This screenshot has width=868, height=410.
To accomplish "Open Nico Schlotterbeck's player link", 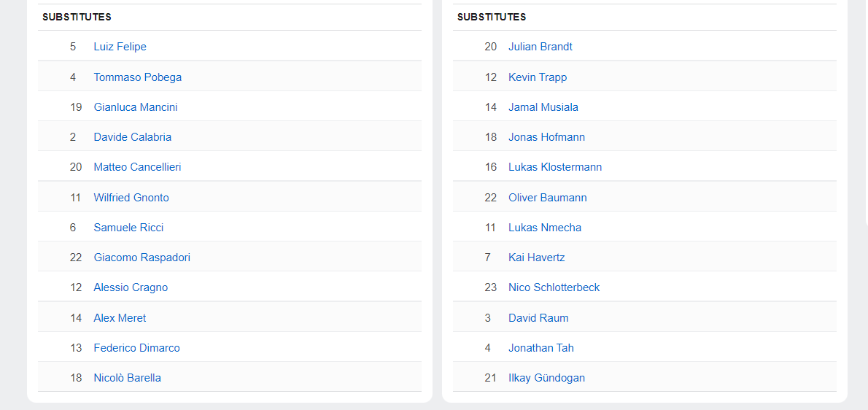I will tap(554, 287).
